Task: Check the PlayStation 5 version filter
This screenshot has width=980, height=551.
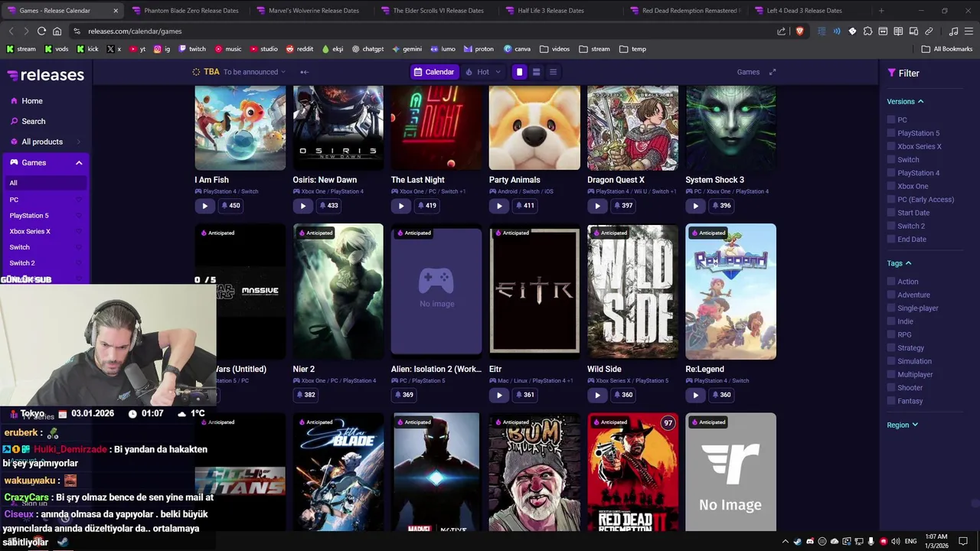Action: pos(891,133)
